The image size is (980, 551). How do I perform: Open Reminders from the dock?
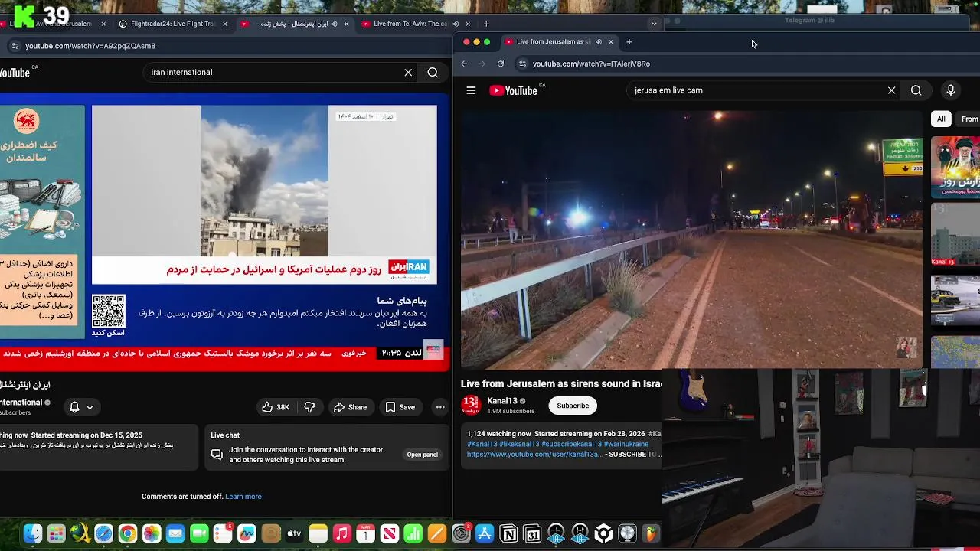[x=223, y=534]
